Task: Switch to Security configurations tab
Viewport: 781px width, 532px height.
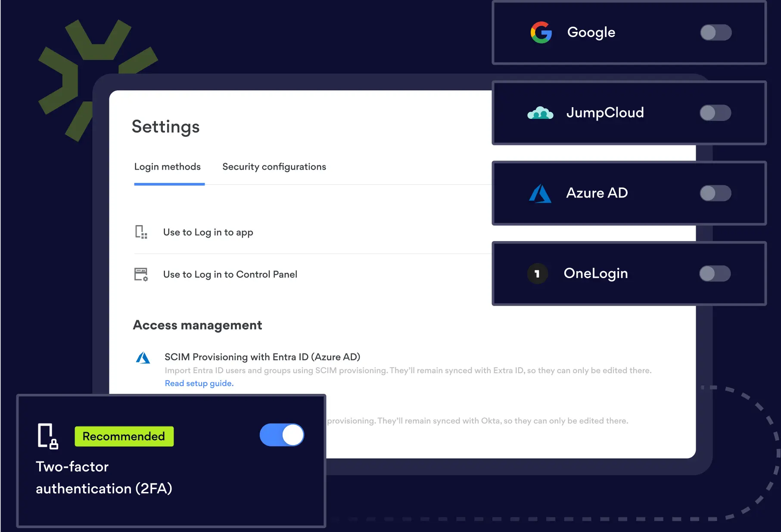Action: pos(274,167)
